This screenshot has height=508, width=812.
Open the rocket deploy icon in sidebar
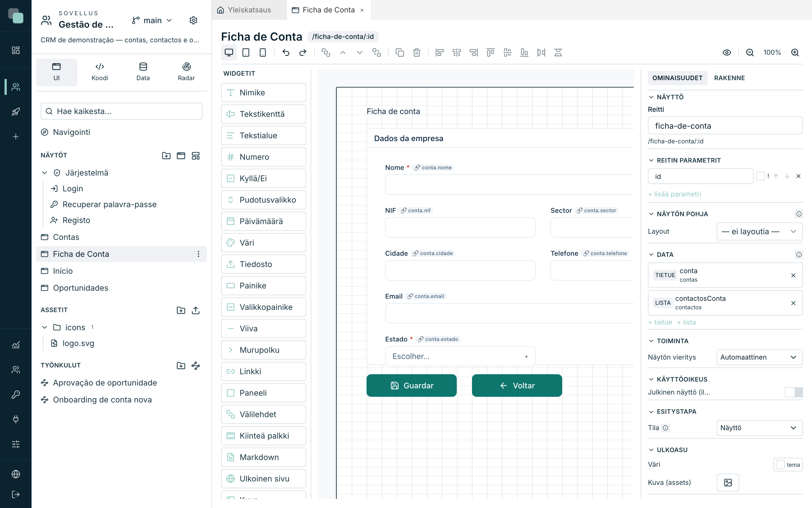[x=16, y=111]
